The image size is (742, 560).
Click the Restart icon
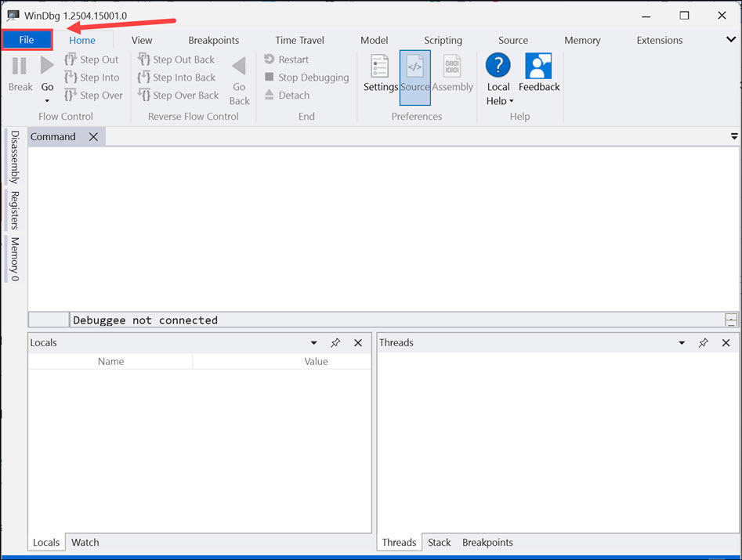click(270, 59)
